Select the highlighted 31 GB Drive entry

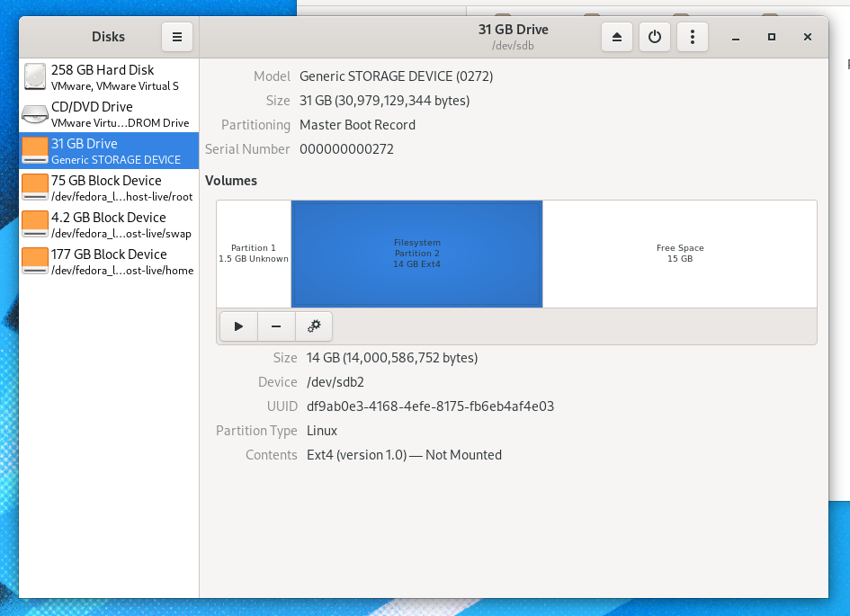tap(99, 150)
